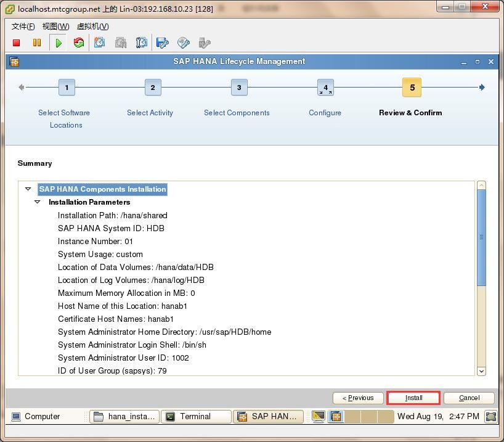
Task: Click the Cancel button
Action: point(469,398)
